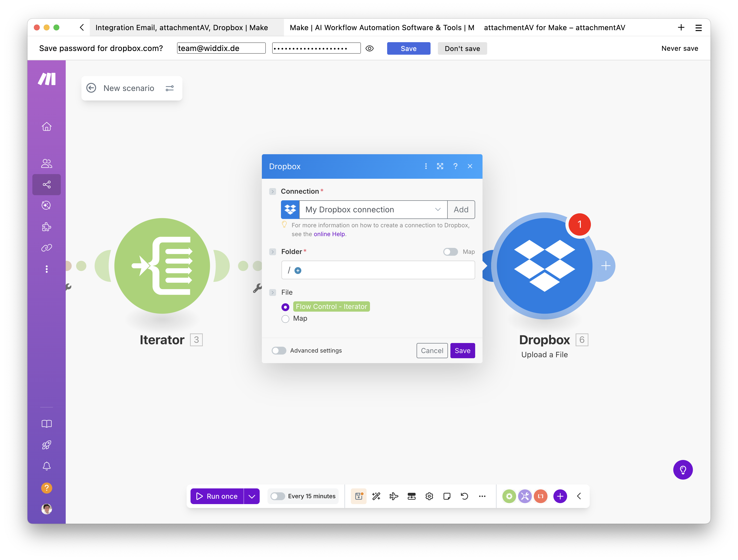This screenshot has width=738, height=560.
Task: Click the online Help link
Action: point(329,234)
